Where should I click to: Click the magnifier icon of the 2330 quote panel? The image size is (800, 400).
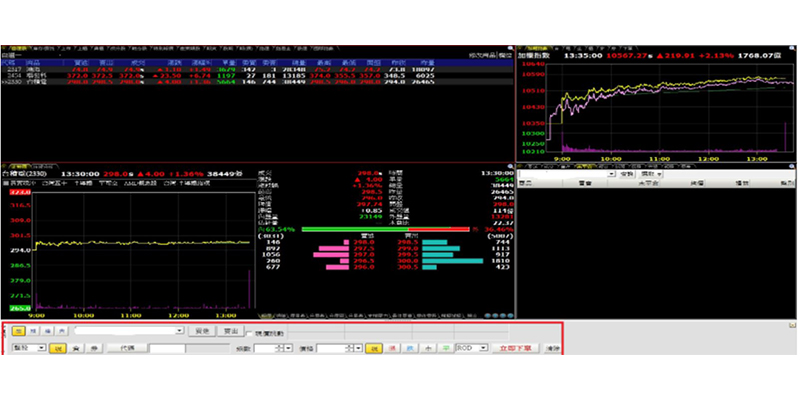click(x=511, y=166)
